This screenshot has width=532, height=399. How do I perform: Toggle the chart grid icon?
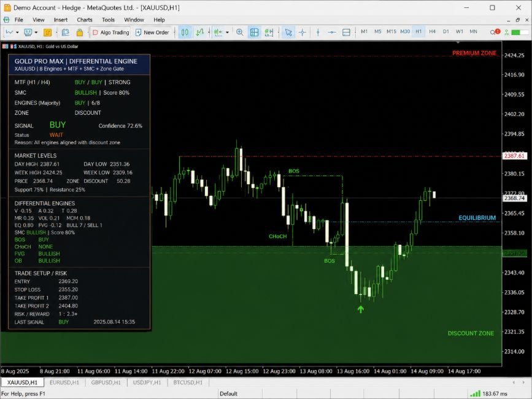pos(254,33)
